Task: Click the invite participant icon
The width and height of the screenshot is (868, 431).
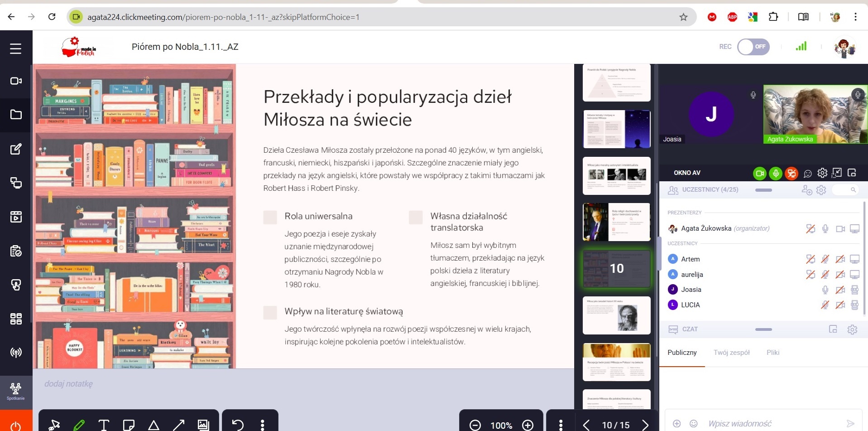Action: coord(806,190)
